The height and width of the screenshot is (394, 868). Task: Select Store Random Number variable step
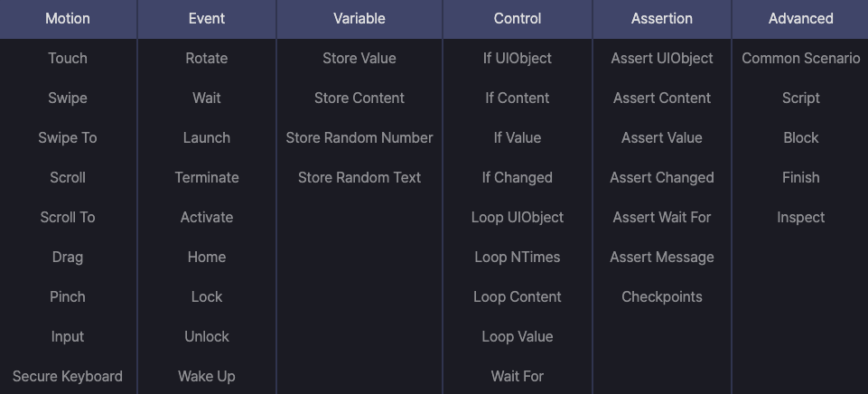tap(359, 137)
